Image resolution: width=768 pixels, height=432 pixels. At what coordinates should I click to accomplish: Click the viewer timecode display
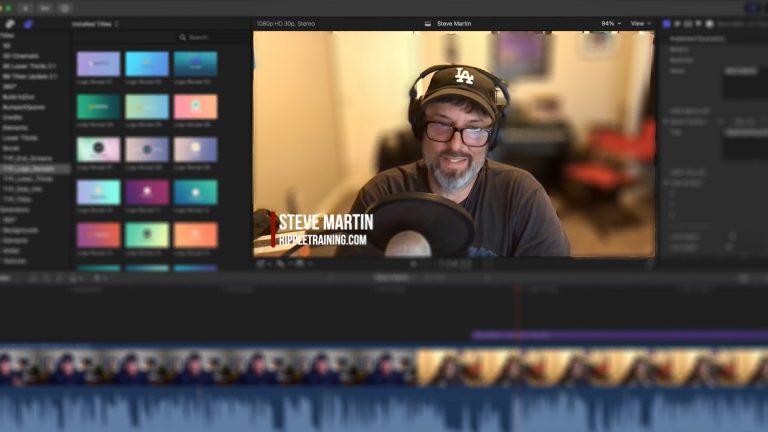click(456, 264)
